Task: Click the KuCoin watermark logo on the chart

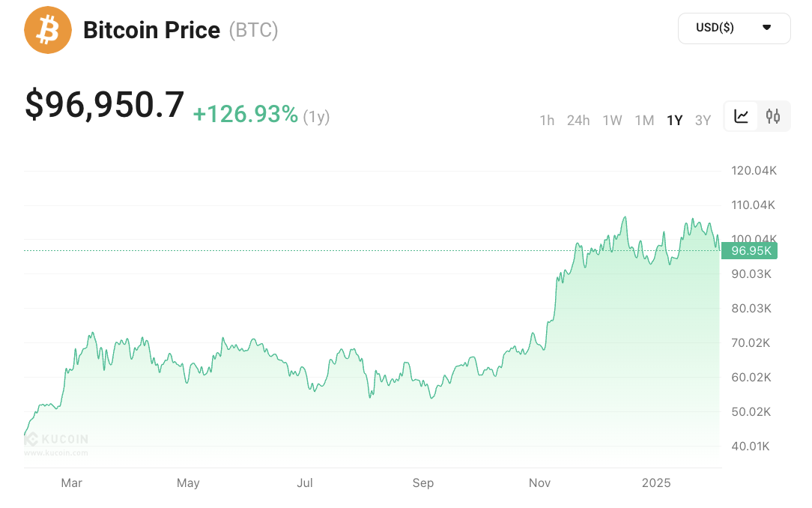Action: 57,440
